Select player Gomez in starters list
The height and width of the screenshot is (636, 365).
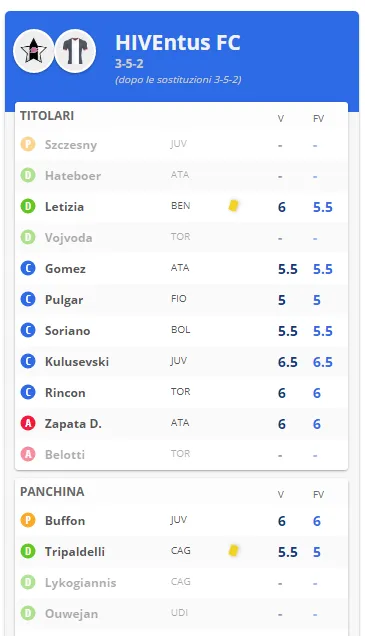(x=181, y=269)
